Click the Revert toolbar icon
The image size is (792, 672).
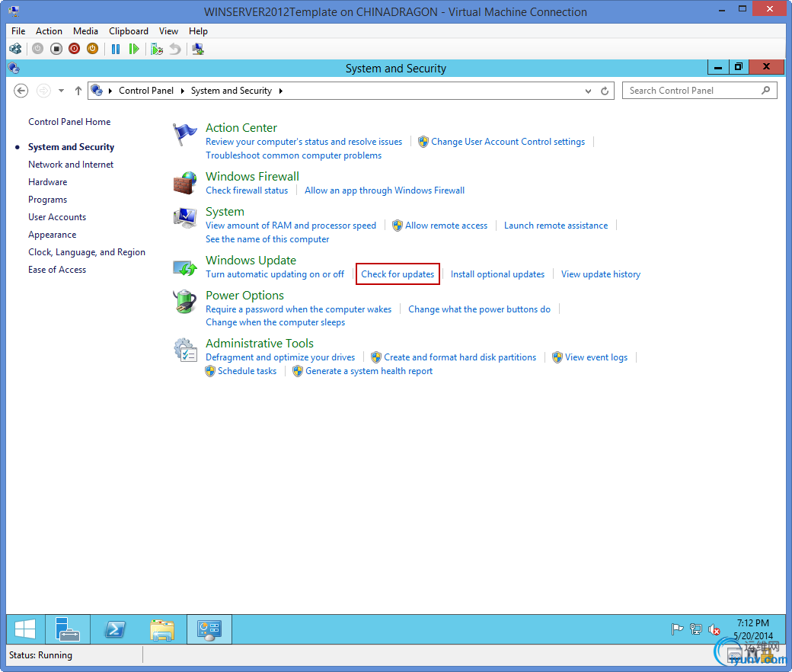point(175,49)
